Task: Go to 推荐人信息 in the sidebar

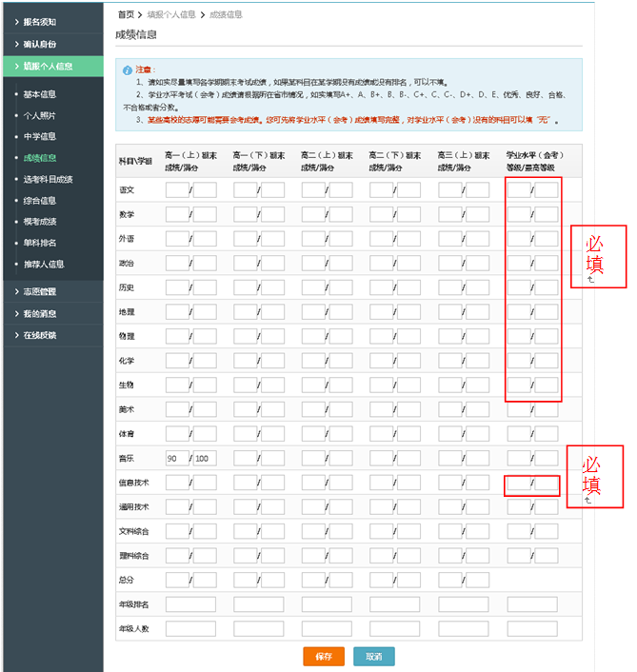Action: click(x=43, y=264)
